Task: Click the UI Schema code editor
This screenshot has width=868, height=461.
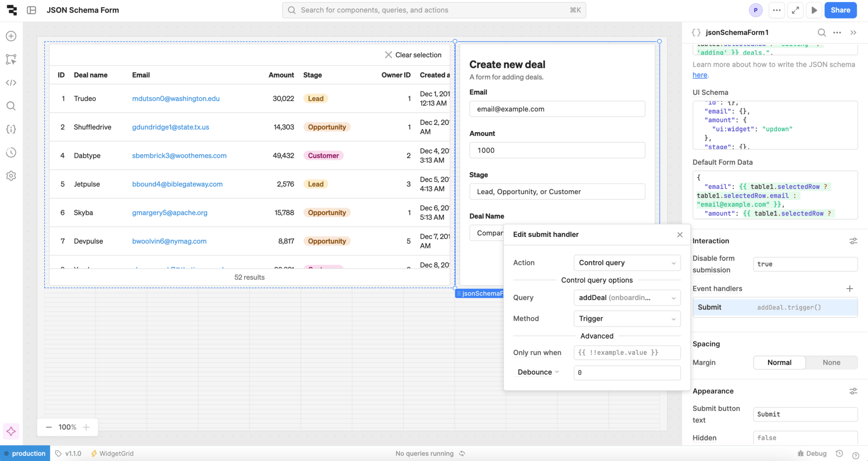Action: pyautogui.click(x=775, y=125)
